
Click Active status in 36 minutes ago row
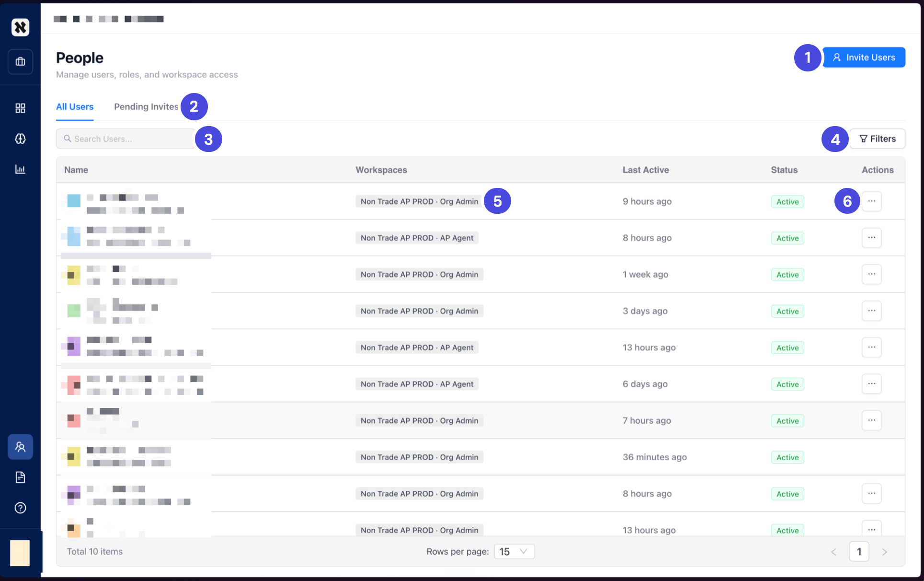[x=787, y=457]
